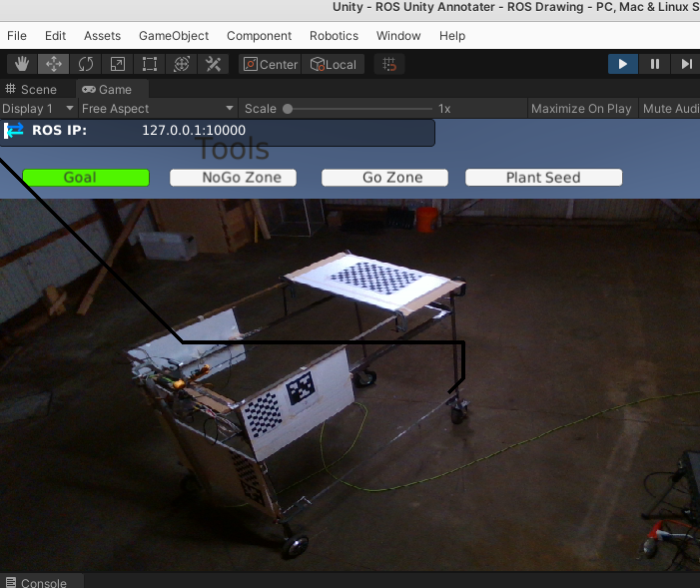Open the Component menu

tap(259, 36)
